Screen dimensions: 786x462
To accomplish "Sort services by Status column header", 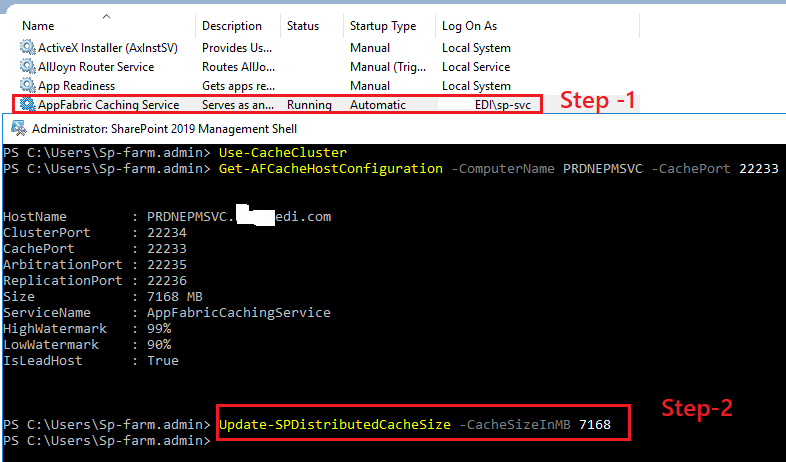I will (x=303, y=26).
